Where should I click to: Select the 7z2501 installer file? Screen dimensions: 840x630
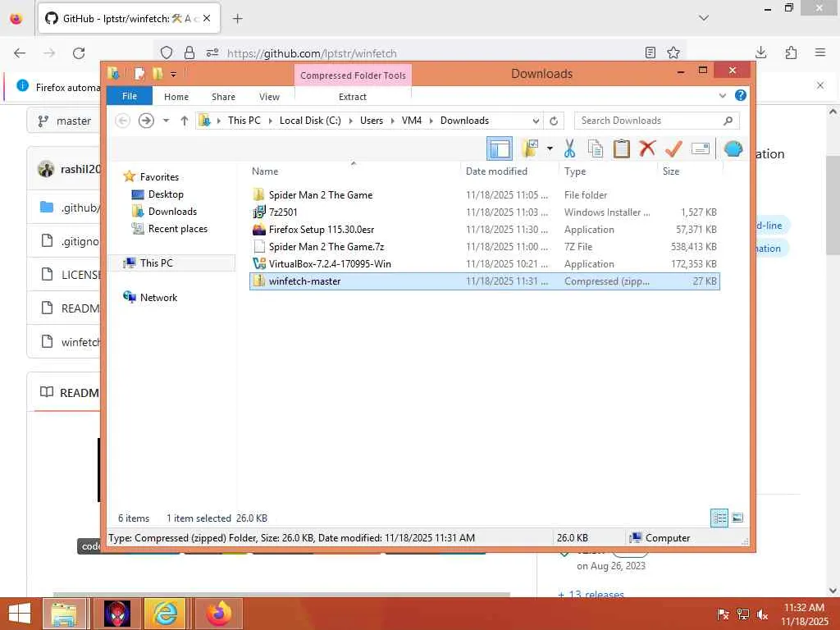(x=484, y=212)
